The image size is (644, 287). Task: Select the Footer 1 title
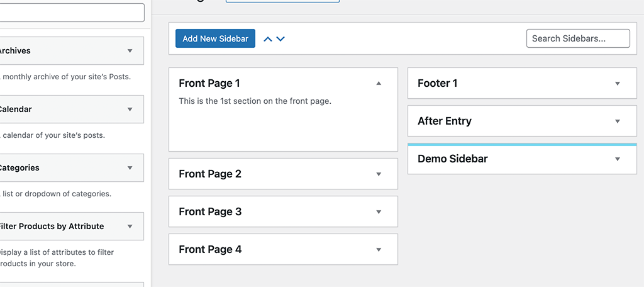click(438, 84)
